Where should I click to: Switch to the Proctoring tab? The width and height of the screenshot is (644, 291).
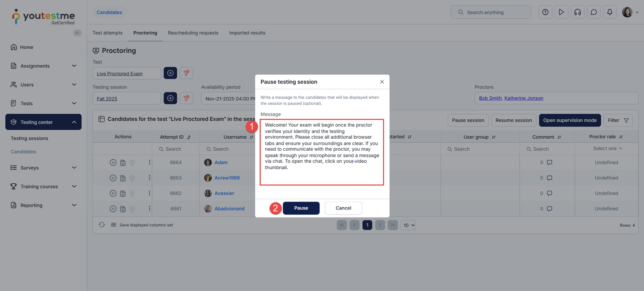tap(145, 33)
